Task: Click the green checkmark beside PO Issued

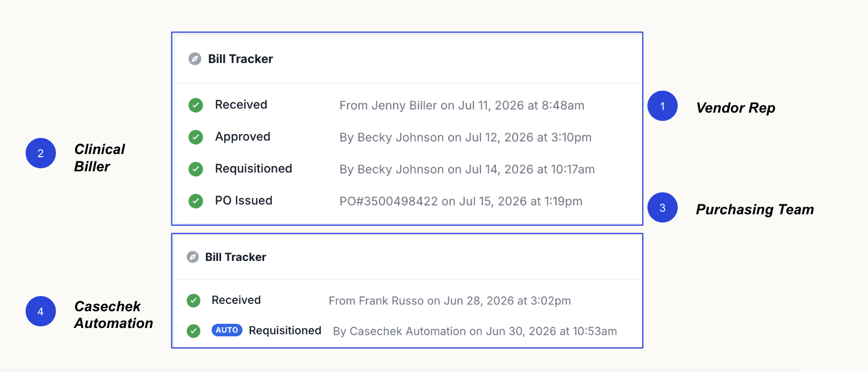Action: point(196,201)
